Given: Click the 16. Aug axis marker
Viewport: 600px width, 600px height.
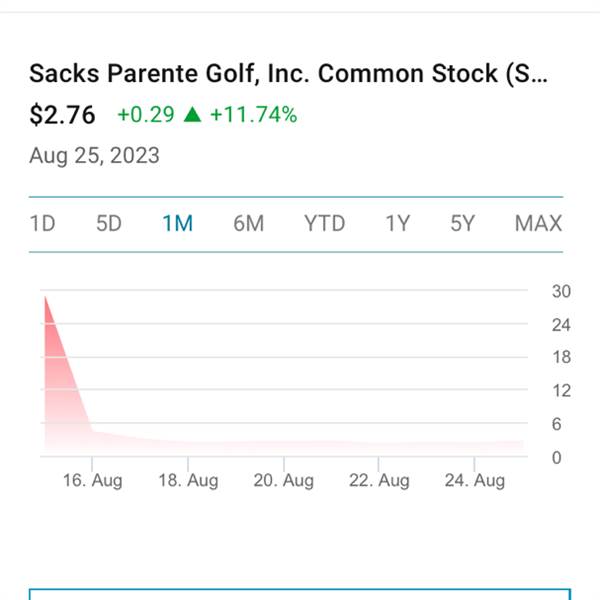Looking at the screenshot, I should coord(93,481).
